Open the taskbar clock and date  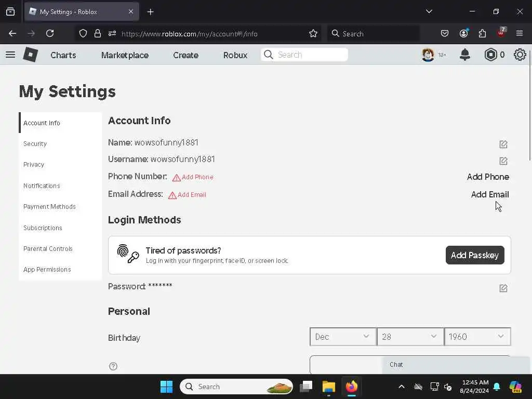coord(475,387)
